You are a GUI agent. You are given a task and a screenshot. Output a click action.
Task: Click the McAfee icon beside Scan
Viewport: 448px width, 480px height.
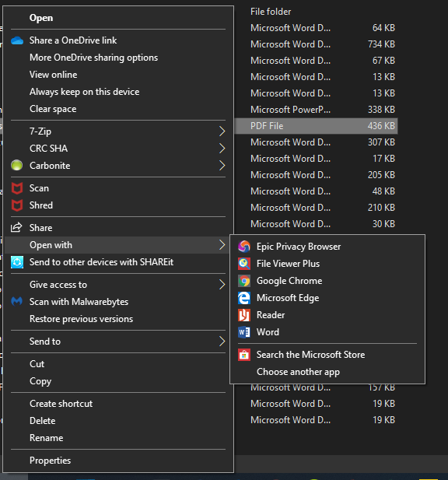(x=17, y=188)
